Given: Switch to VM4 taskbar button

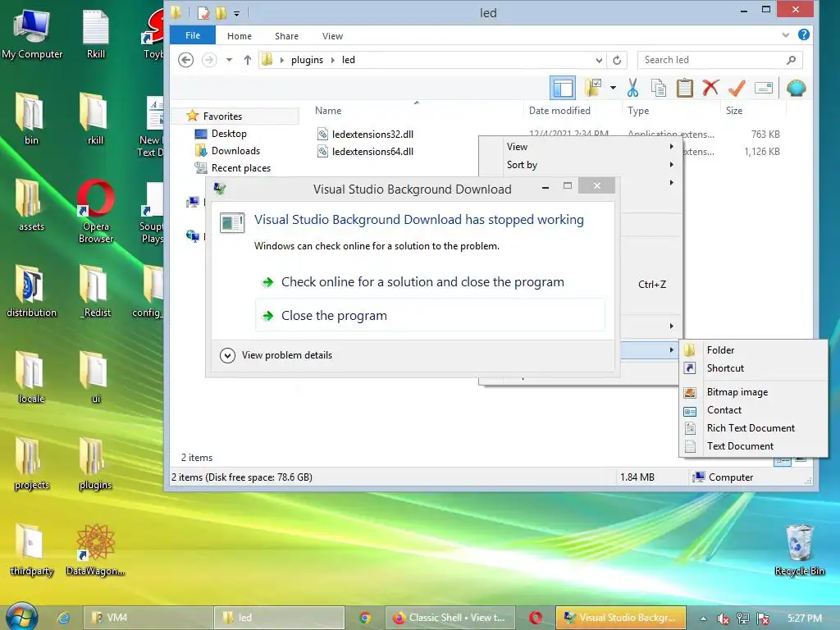Looking at the screenshot, I should [148, 618].
